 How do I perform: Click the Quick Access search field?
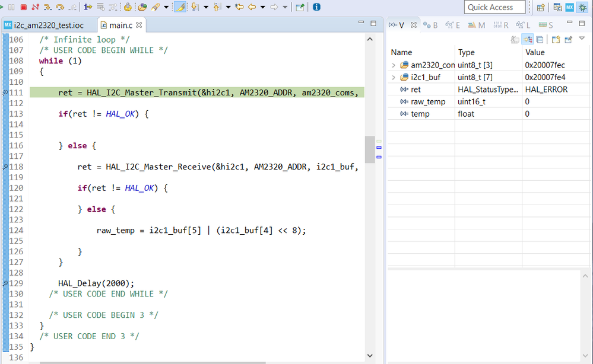coord(495,7)
